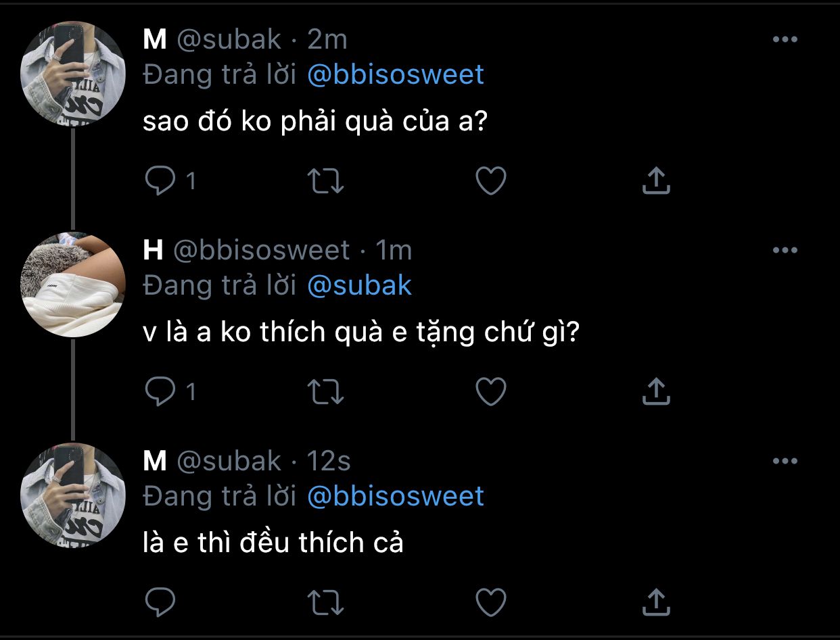The image size is (840, 640).
Task: Like the "v là a ko thích quà" tweet
Action: [491, 391]
